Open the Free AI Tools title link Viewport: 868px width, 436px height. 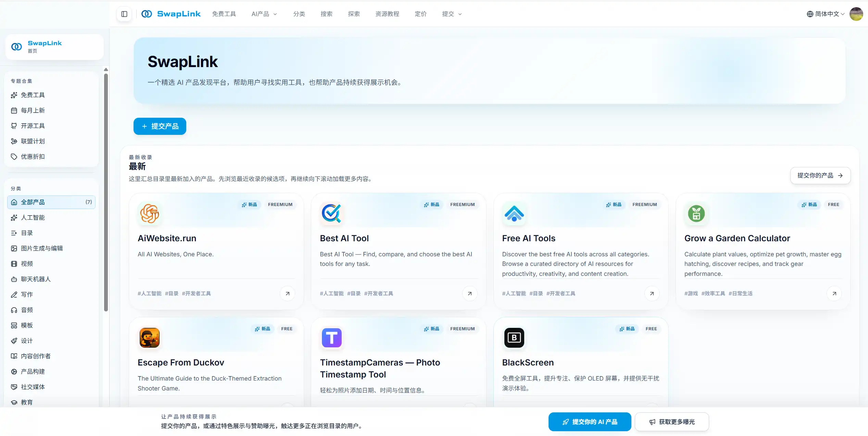(x=529, y=239)
